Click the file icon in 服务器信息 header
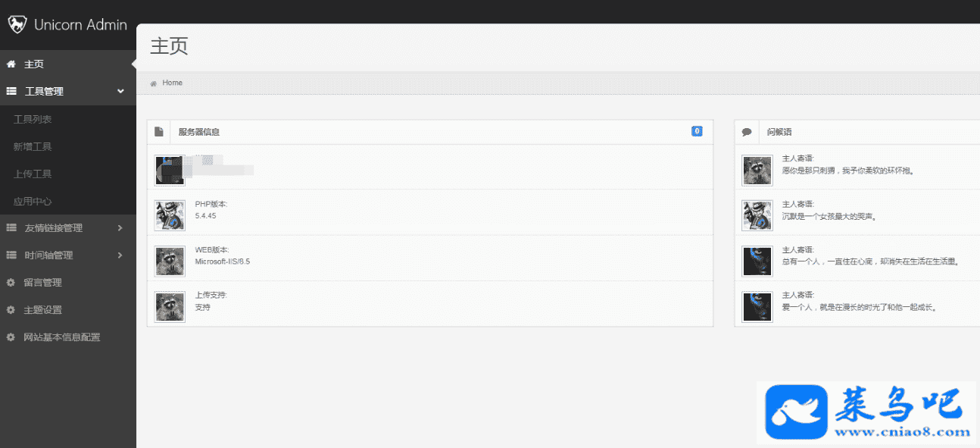The width and height of the screenshot is (980, 448). coord(159,132)
